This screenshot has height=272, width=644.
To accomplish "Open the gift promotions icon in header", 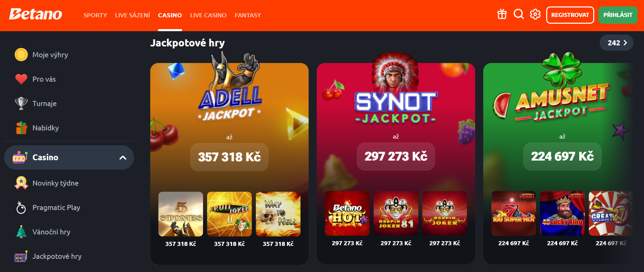I will (502, 15).
